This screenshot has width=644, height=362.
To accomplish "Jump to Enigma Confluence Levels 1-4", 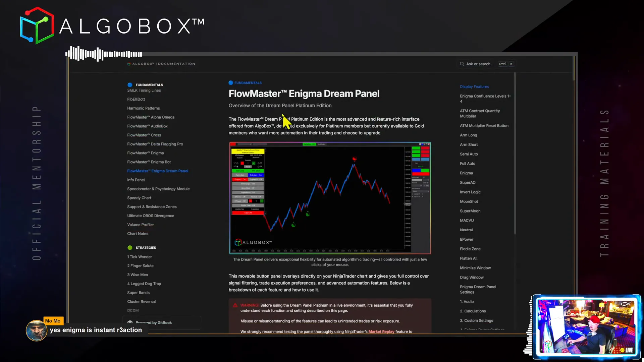I will pos(485,99).
